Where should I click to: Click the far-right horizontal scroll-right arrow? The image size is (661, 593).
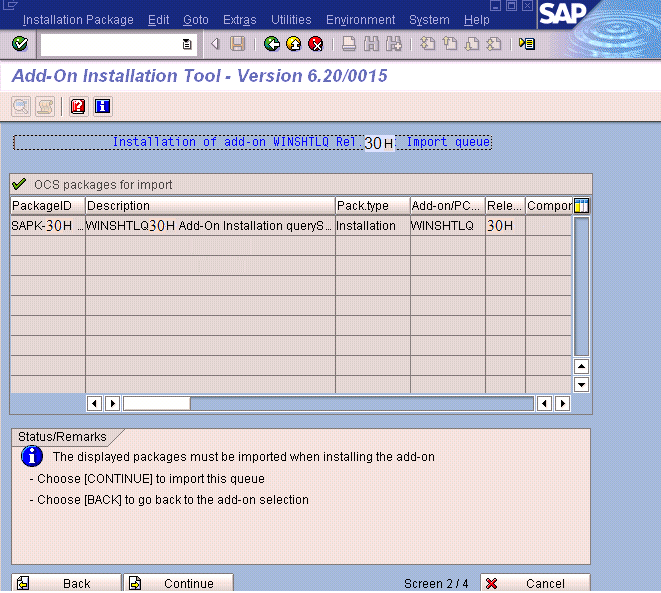click(563, 404)
